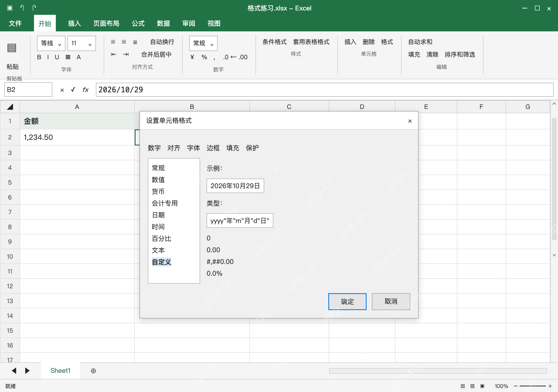The width and height of the screenshot is (558, 392).
Task: Add a new sheet with the ⊕ icon
Action: (93, 371)
